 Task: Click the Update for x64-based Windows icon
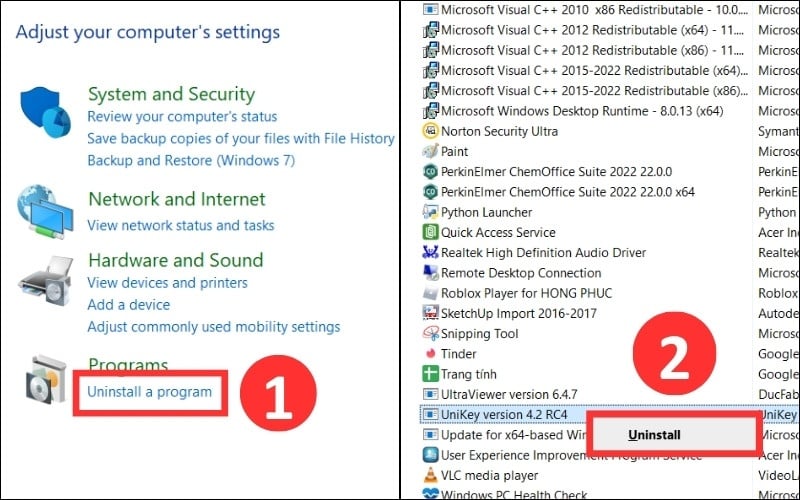430,435
